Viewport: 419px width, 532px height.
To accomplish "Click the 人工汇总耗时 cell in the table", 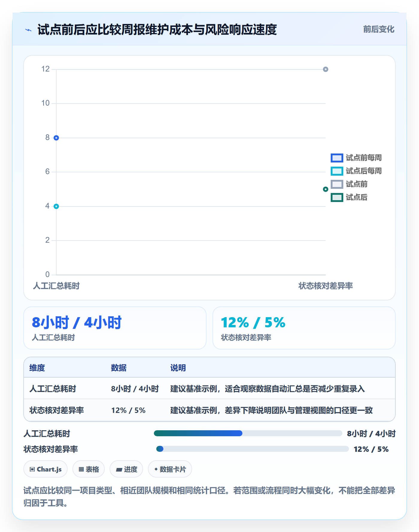I will pos(53,389).
